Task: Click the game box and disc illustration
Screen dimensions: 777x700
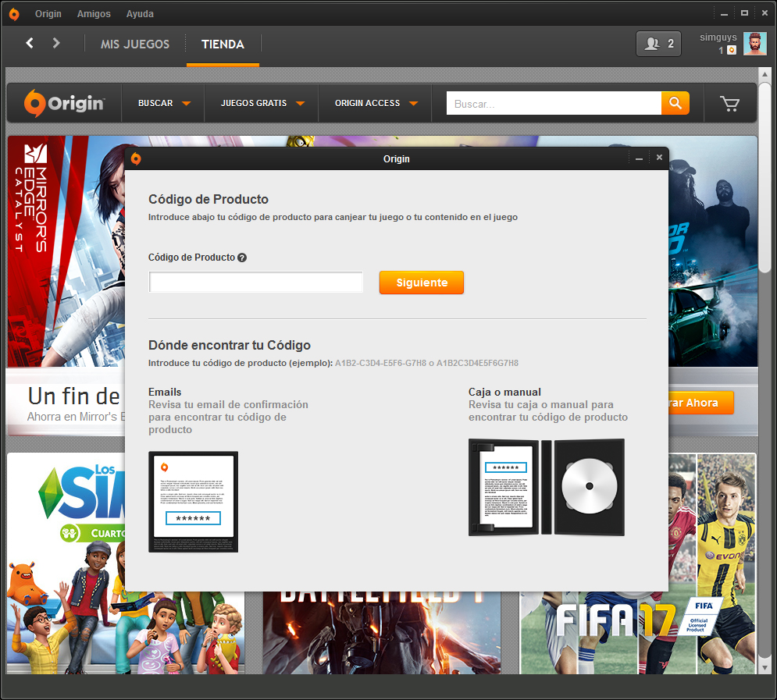Action: click(x=547, y=487)
